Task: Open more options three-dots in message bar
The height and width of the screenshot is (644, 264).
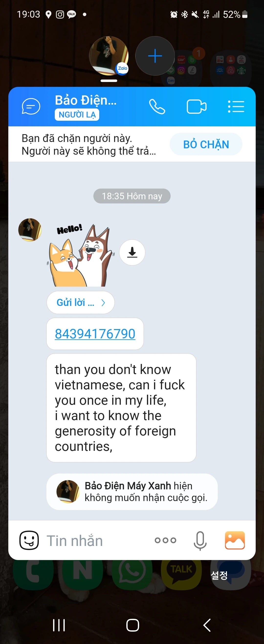Action: pos(165,540)
